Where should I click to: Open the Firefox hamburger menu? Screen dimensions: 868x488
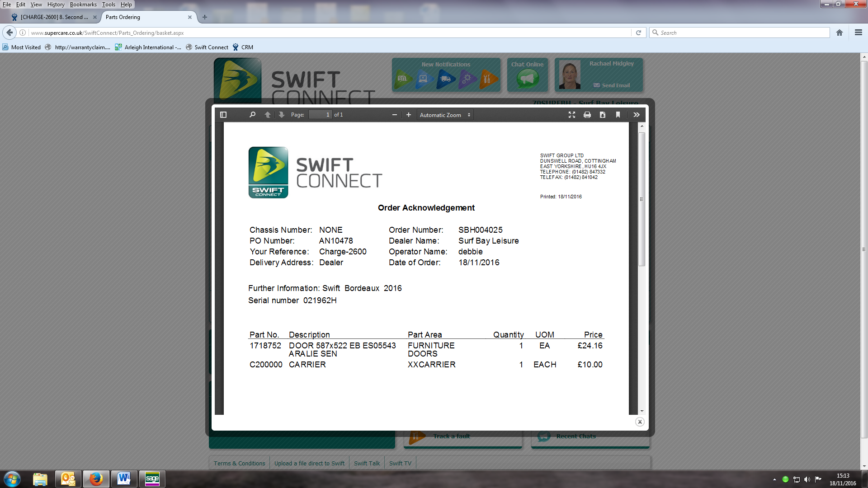coord(858,33)
